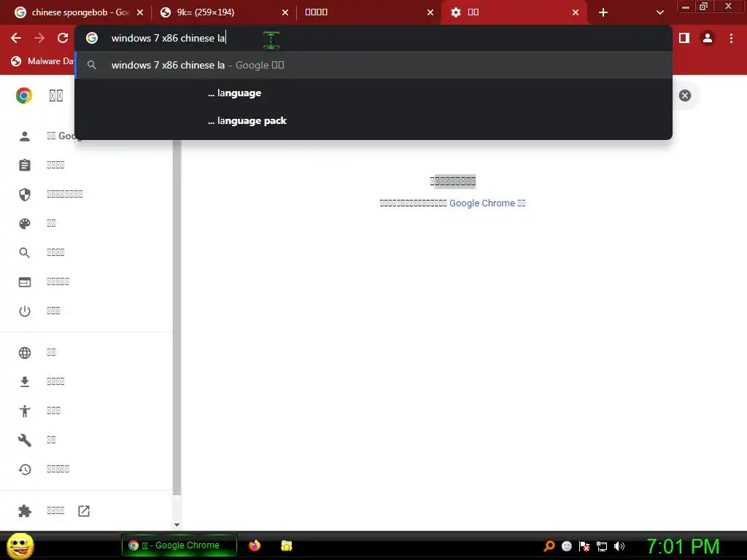Close the 9k= (259×194) tab
Image resolution: width=747 pixels, height=560 pixels.
(285, 12)
